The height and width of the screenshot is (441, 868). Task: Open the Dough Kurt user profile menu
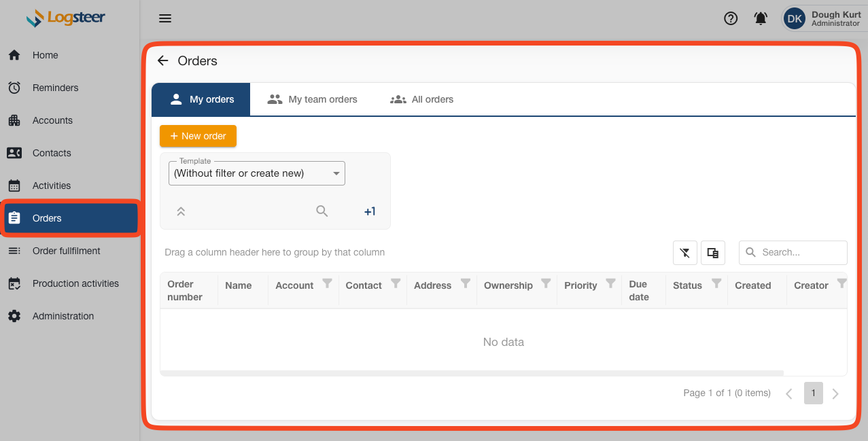[823, 18]
